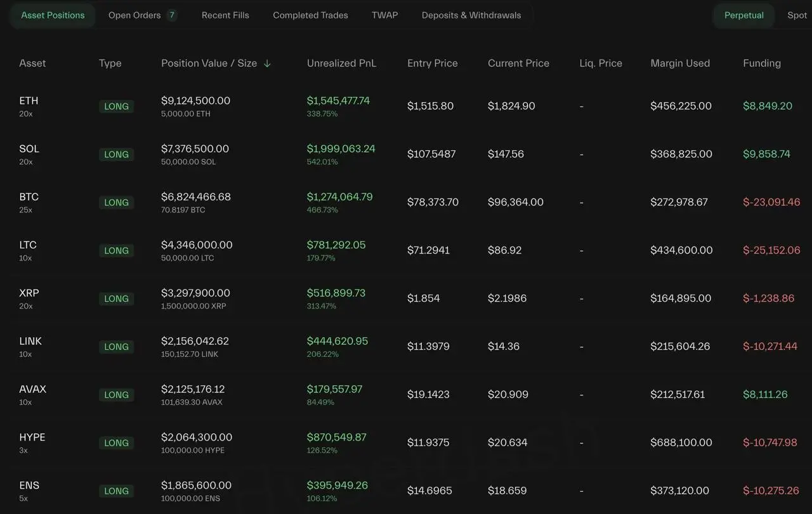Screen dimensions: 812x514
Task: Click the Funding column header
Action: coord(762,63)
